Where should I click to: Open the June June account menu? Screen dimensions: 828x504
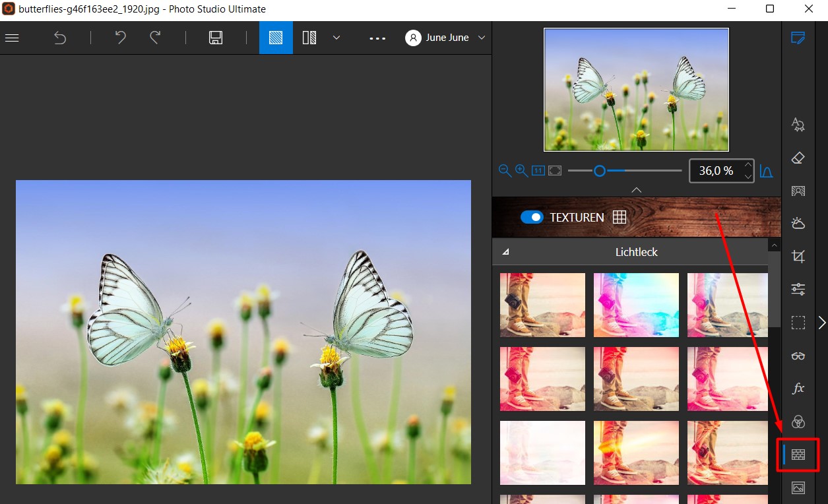[x=445, y=38]
